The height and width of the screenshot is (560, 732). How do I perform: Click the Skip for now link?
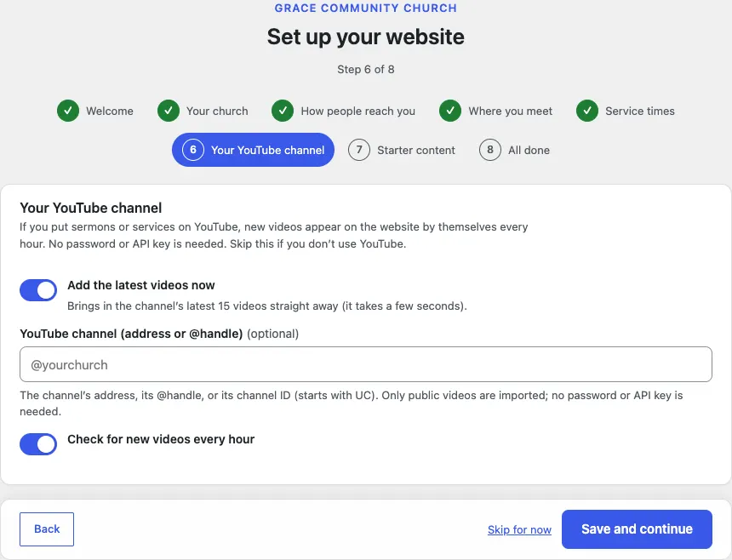[x=519, y=529]
